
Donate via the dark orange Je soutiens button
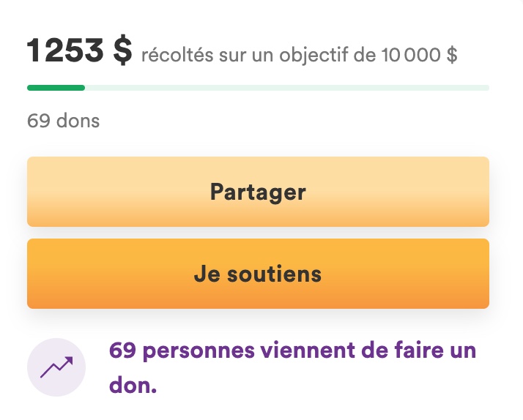[258, 274]
